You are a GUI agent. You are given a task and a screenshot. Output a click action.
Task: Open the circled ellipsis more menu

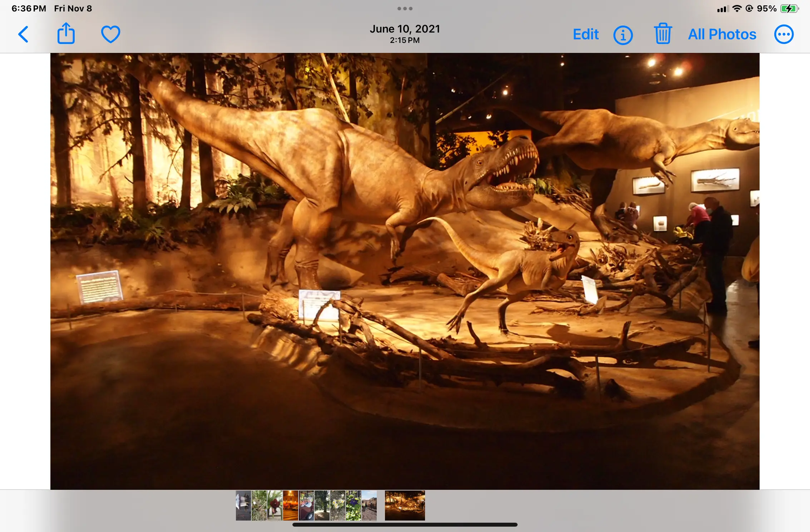pos(784,34)
